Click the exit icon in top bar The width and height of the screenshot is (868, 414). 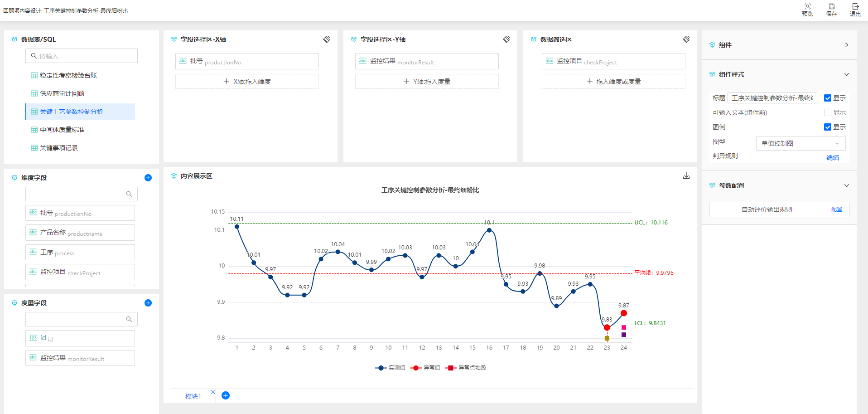[x=855, y=7]
